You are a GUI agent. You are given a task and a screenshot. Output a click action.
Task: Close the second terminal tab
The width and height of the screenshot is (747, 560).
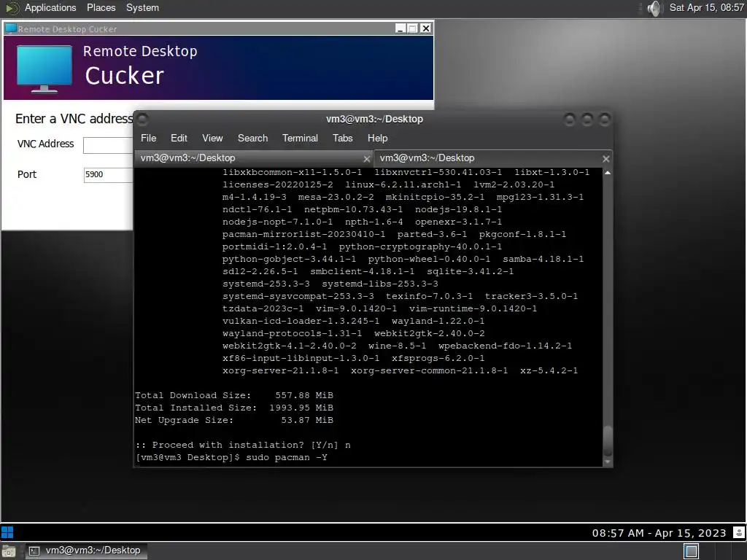click(605, 159)
